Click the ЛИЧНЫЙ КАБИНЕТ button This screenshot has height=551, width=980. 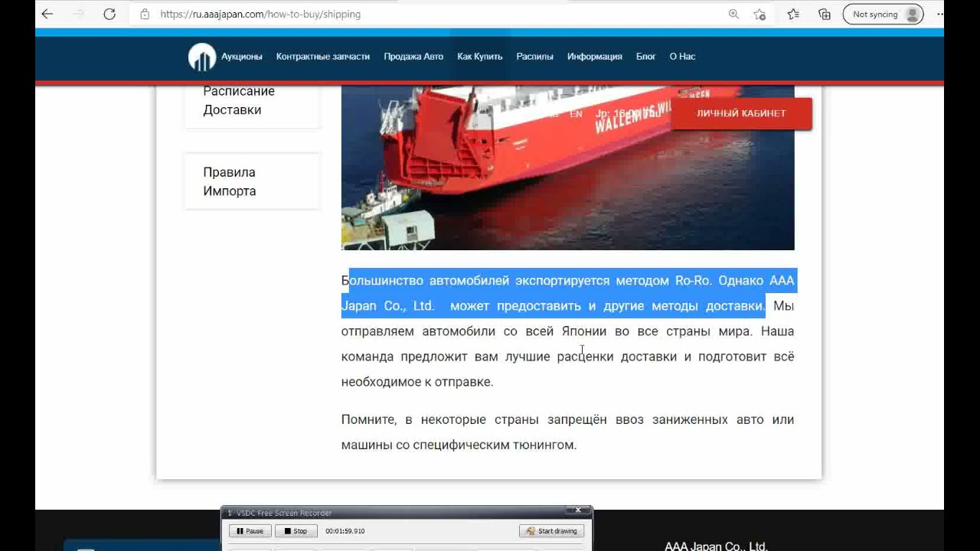[x=741, y=113]
